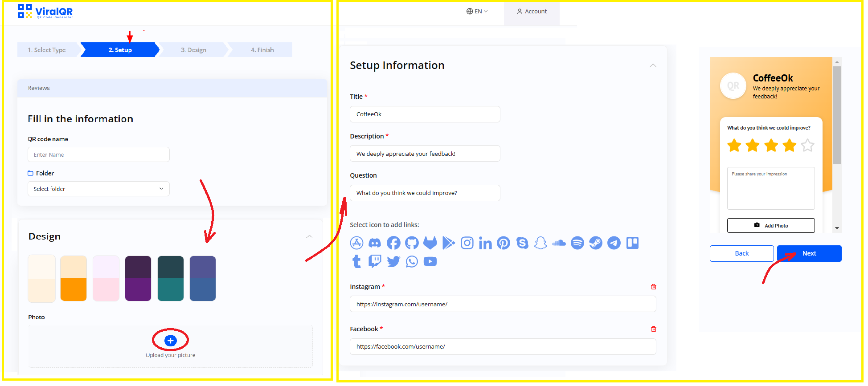This screenshot has height=386, width=868.
Task: Click the Question input field
Action: (425, 193)
